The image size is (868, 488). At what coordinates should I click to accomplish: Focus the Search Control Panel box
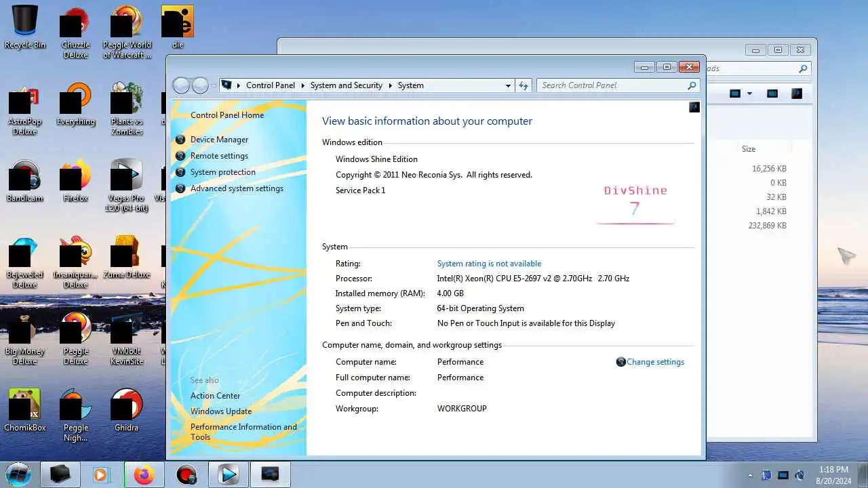tap(617, 85)
